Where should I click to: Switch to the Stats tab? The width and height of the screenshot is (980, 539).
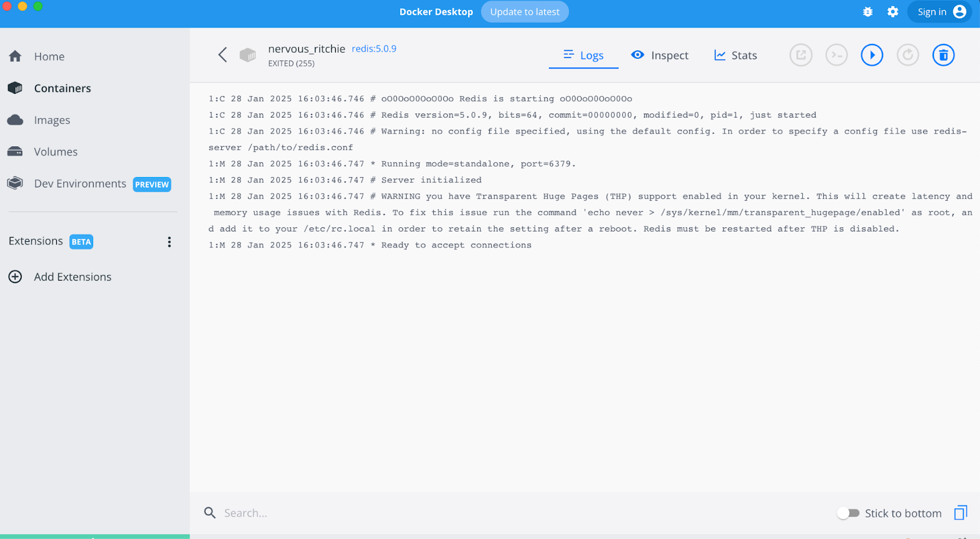click(x=736, y=55)
